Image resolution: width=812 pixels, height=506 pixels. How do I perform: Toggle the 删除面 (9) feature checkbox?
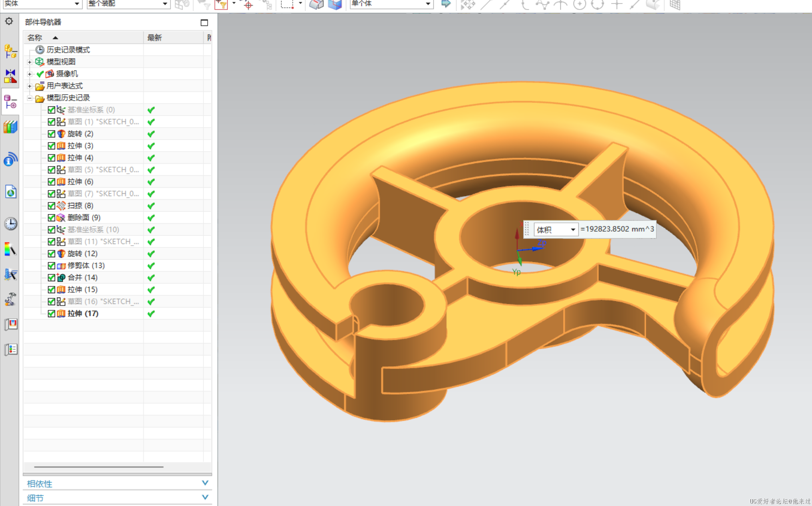tap(51, 218)
